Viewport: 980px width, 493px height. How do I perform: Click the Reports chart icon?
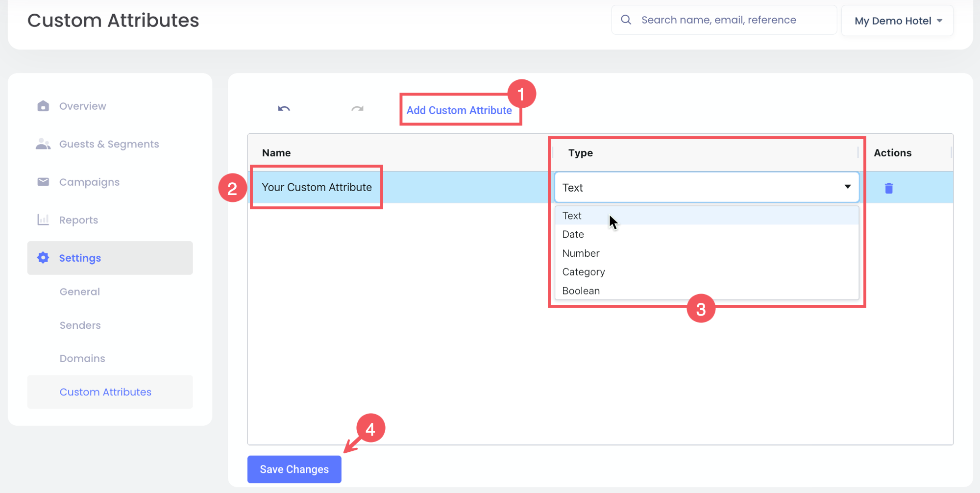tap(43, 220)
